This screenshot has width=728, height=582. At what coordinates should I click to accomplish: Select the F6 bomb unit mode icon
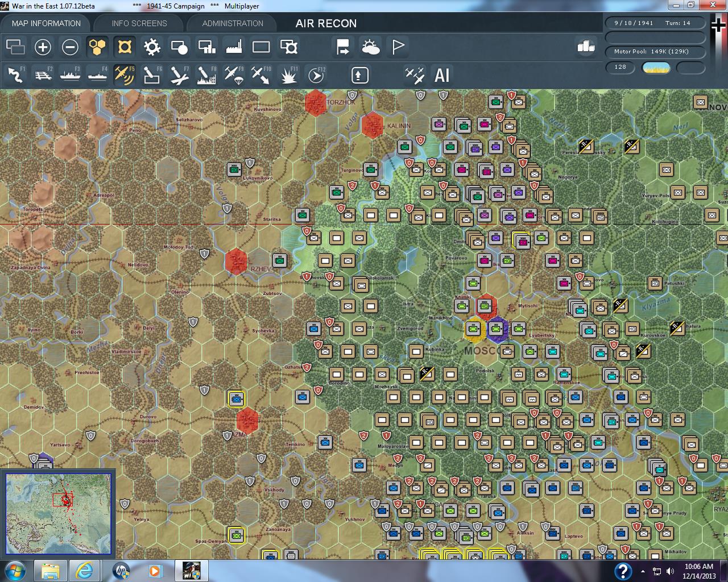tap(152, 75)
